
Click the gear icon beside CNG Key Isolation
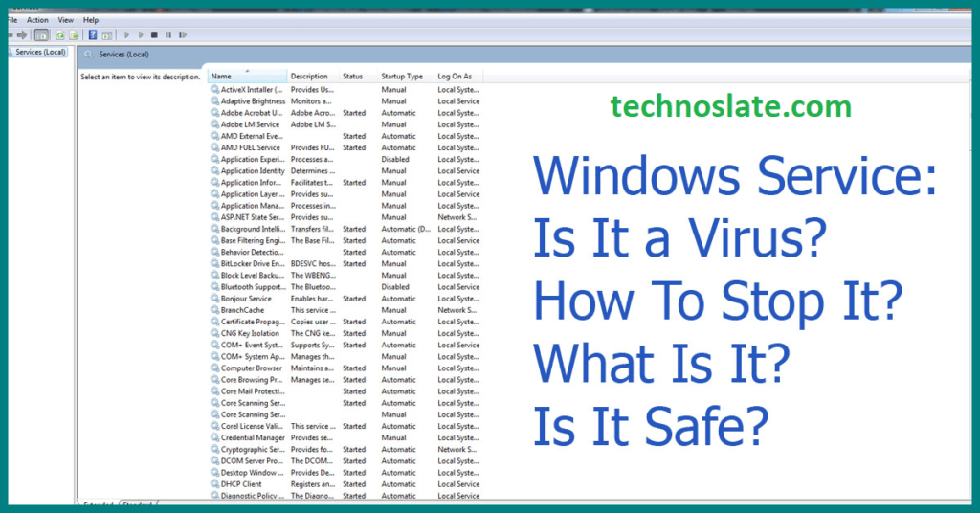click(215, 333)
